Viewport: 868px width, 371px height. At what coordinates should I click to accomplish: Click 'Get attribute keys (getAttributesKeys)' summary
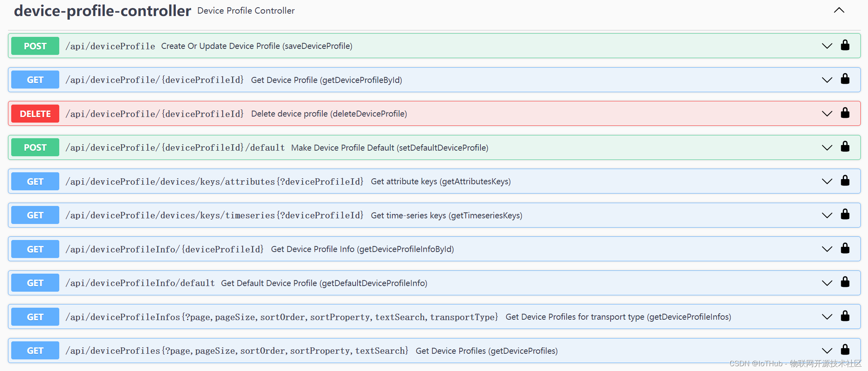coord(441,181)
